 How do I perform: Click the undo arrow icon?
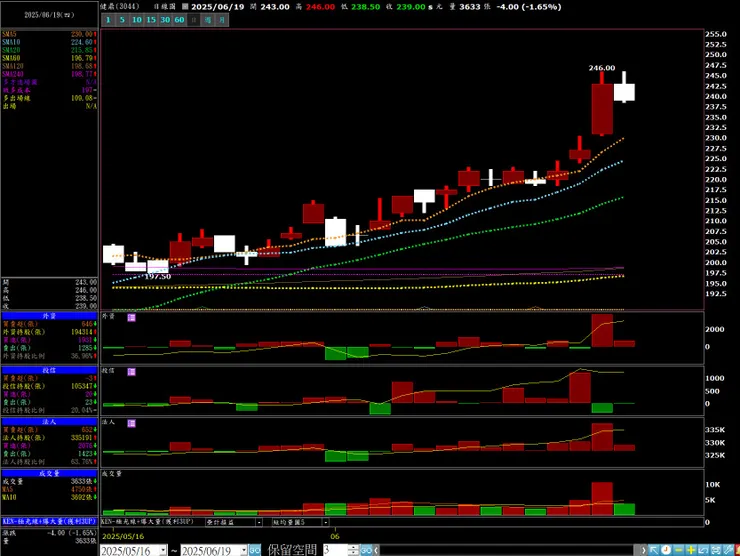pos(703,550)
